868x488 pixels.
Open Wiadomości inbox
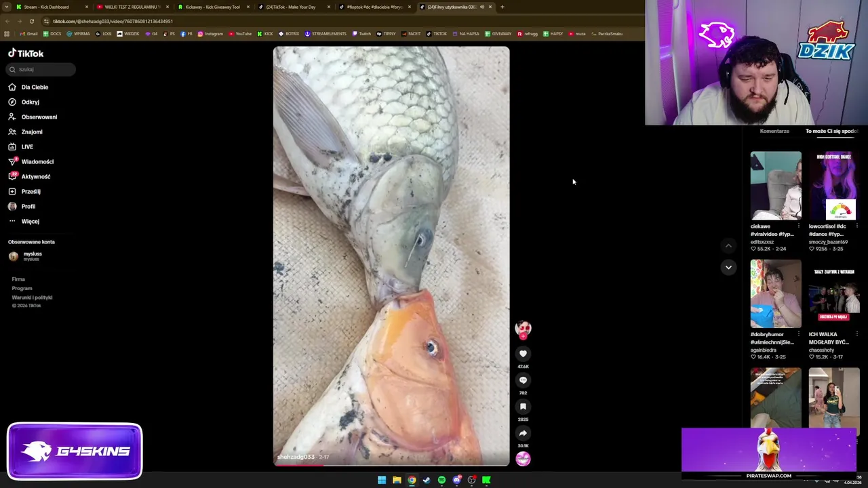37,161
